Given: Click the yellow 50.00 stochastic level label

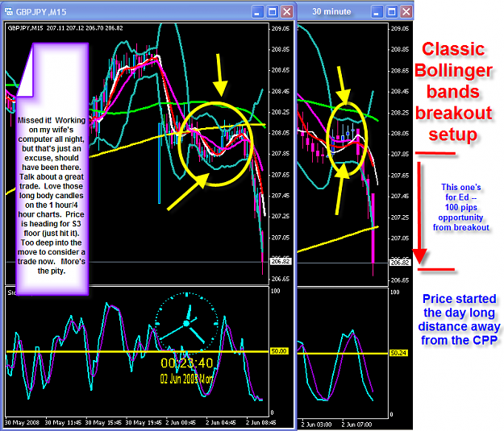Looking at the screenshot, I should click(x=279, y=351).
